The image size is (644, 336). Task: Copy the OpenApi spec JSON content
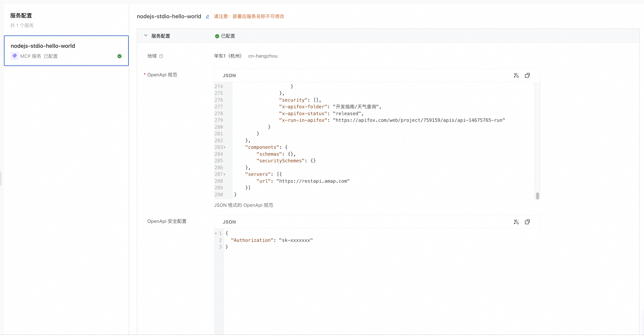(x=527, y=76)
